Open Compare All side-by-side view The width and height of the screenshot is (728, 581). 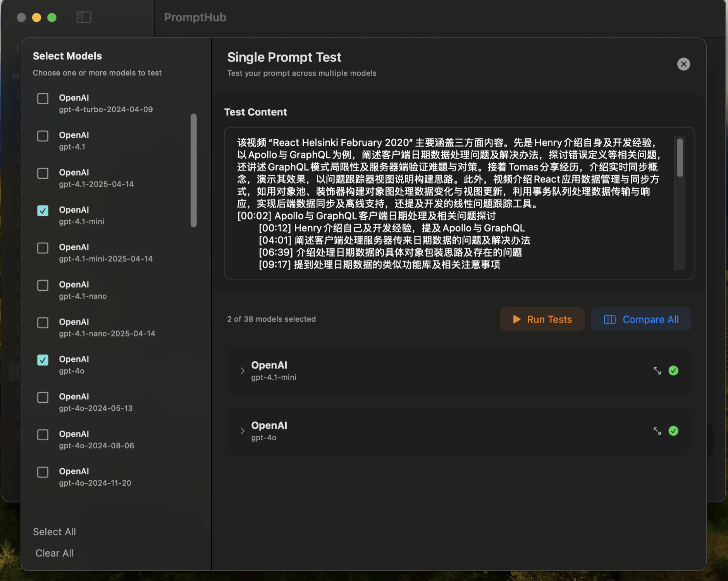tap(641, 319)
